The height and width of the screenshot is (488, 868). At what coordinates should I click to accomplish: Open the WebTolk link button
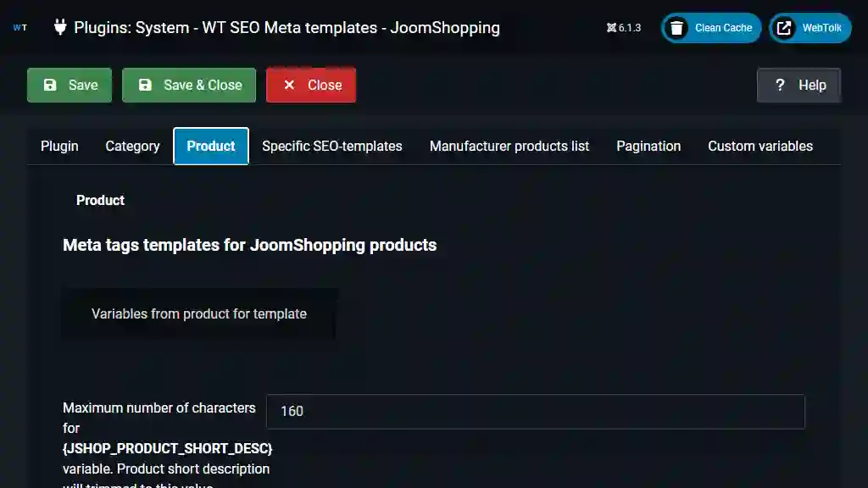pos(810,28)
